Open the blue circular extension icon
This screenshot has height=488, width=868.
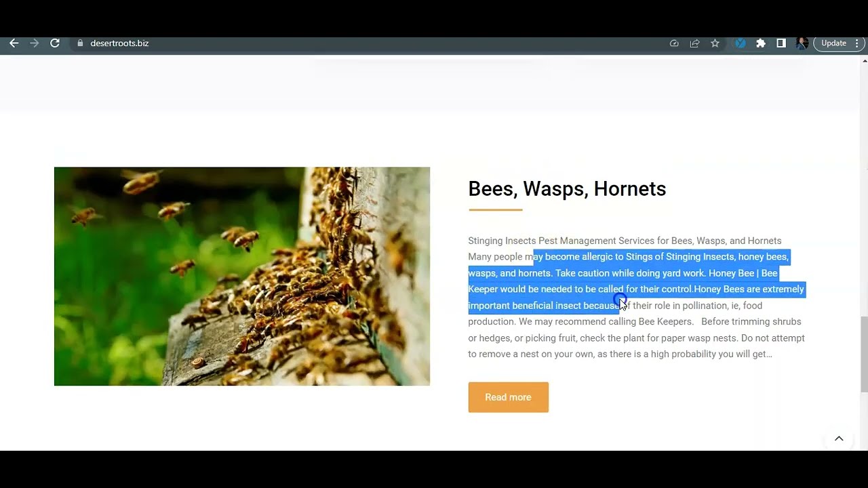pos(741,43)
